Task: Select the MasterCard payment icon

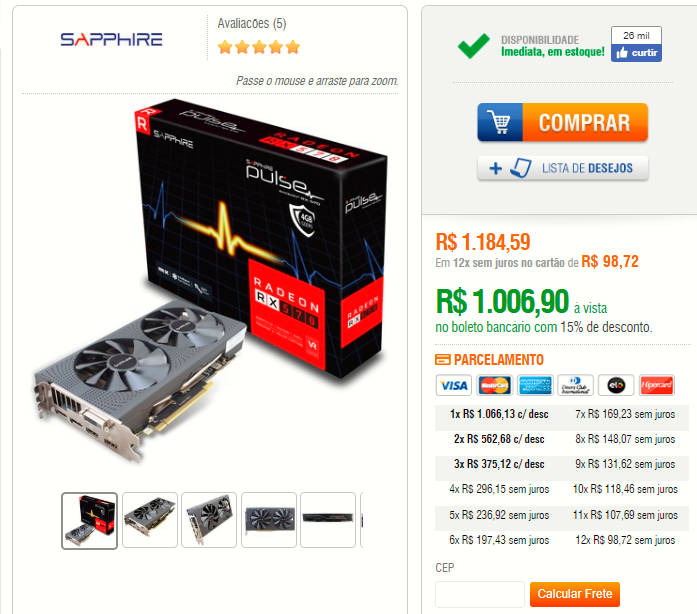Action: 494,385
